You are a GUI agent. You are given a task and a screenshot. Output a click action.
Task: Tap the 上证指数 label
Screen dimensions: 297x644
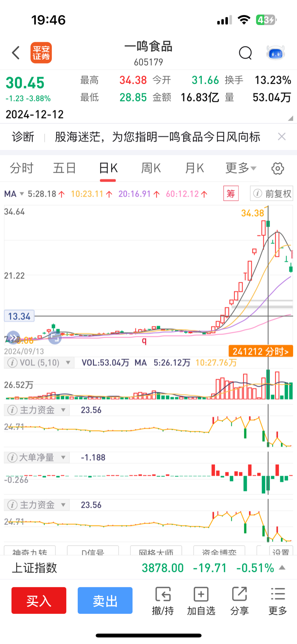[x=34, y=568]
